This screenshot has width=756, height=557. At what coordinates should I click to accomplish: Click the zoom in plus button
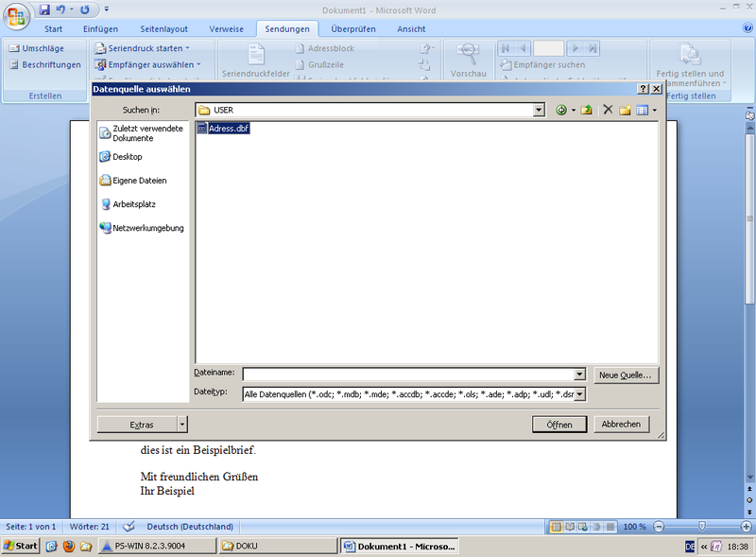(x=746, y=527)
